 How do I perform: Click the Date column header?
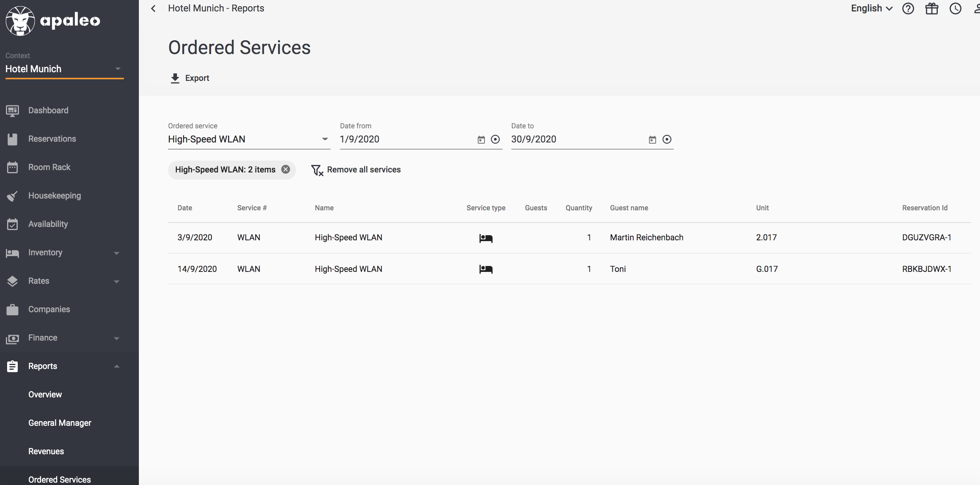[x=185, y=208]
